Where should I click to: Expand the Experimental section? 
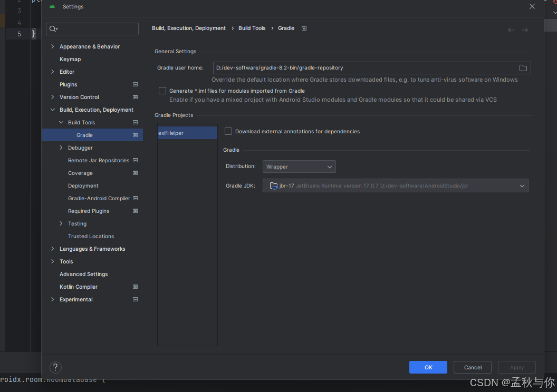53,299
